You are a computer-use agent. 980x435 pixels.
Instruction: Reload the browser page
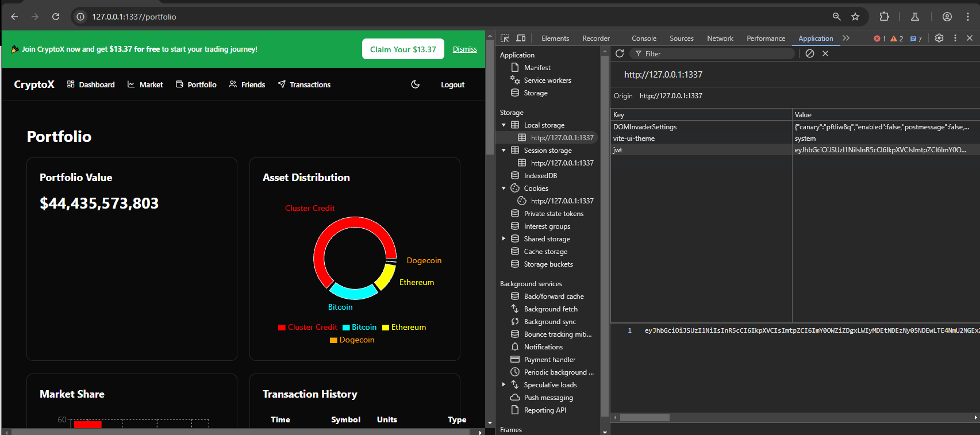(56, 17)
